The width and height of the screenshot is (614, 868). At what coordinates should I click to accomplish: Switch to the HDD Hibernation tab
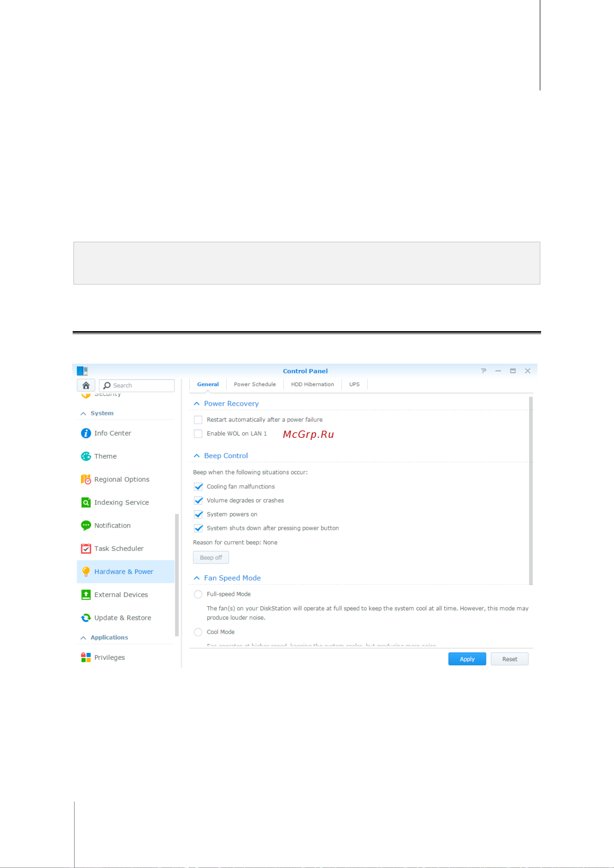click(x=312, y=384)
